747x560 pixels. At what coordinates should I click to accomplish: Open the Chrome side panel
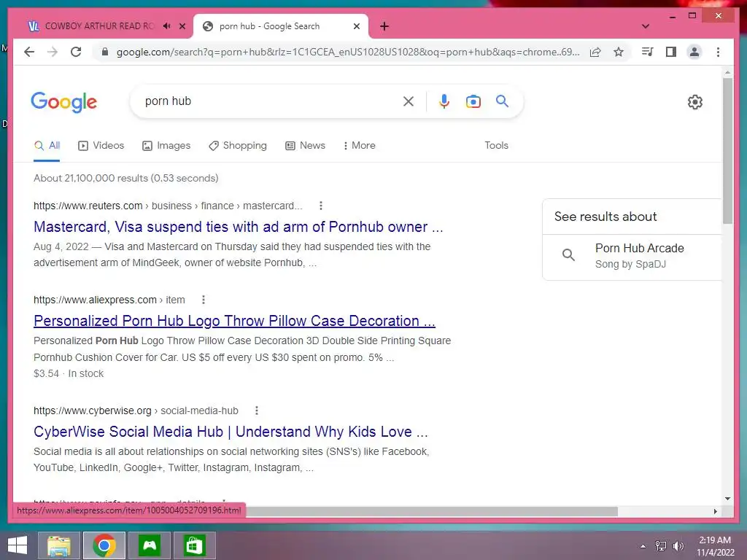671,52
